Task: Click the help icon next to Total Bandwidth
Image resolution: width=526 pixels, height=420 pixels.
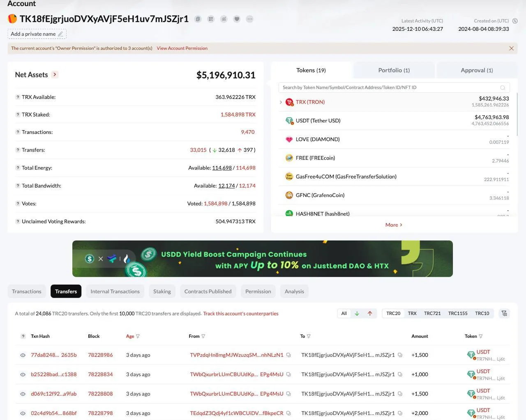Action: 18,186
